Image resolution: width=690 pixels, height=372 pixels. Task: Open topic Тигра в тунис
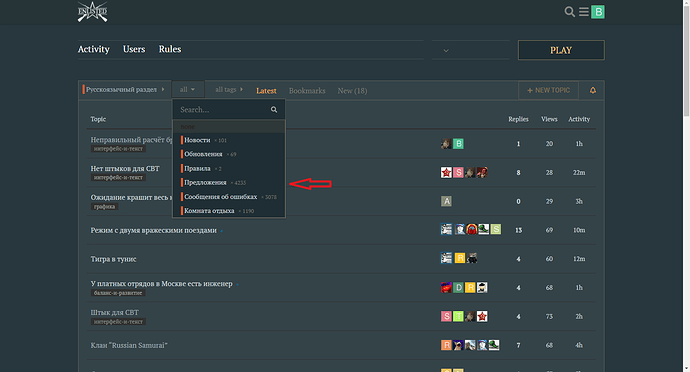pos(113,259)
